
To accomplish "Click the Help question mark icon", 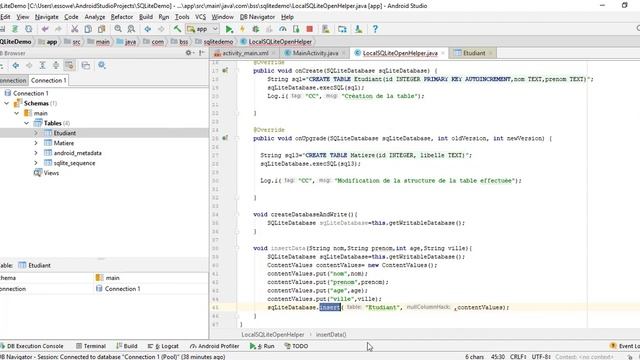I will pyautogui.click(x=375, y=29).
